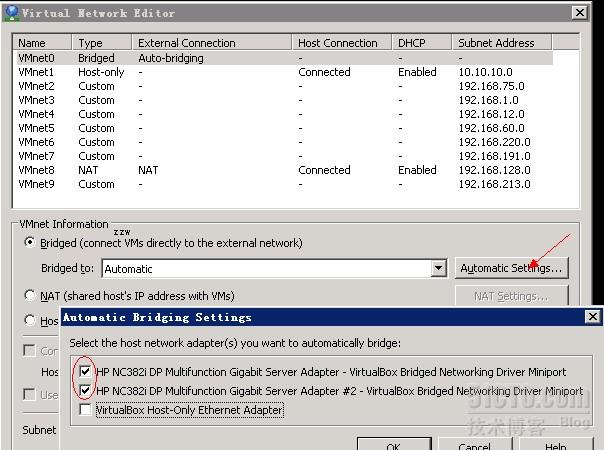Close the Virtual Network Editor window
This screenshot has height=450, width=604.
click(579, 12)
